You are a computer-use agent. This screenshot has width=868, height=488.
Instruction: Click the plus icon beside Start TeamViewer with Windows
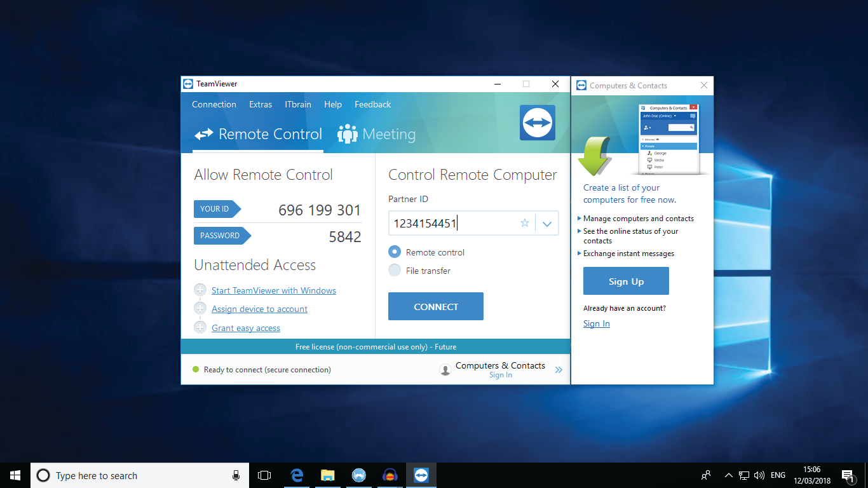point(200,290)
